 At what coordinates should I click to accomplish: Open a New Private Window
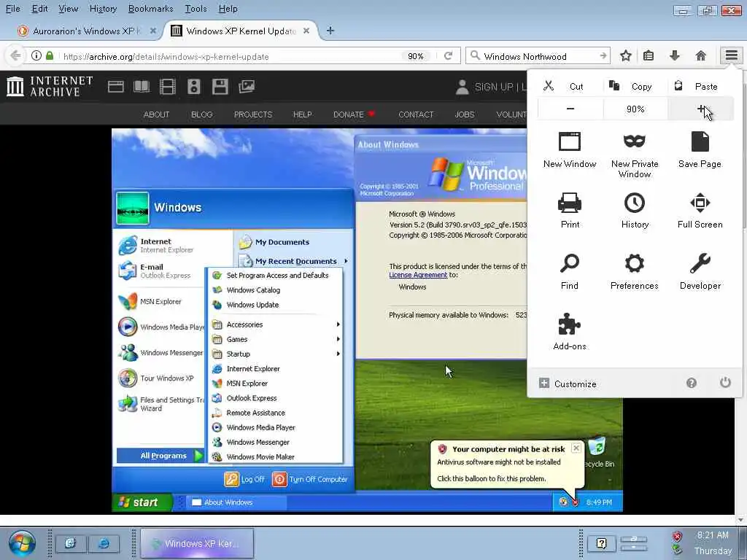[635, 155]
